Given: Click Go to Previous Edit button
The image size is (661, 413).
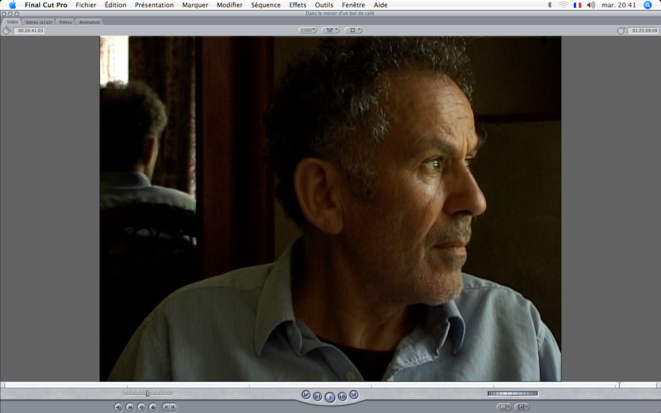Looking at the screenshot, I should 306,395.
